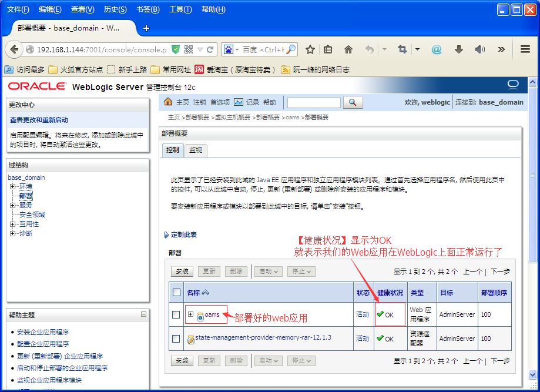Screen dimensions: 540x392
Task: Minimize the 帮助主题 panel
Action: (143, 314)
